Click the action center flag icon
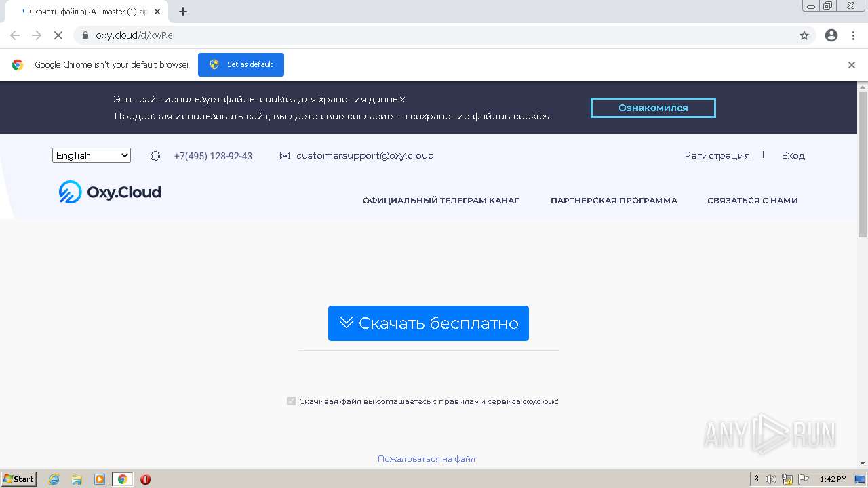Screen dimensions: 868x488 (804, 479)
